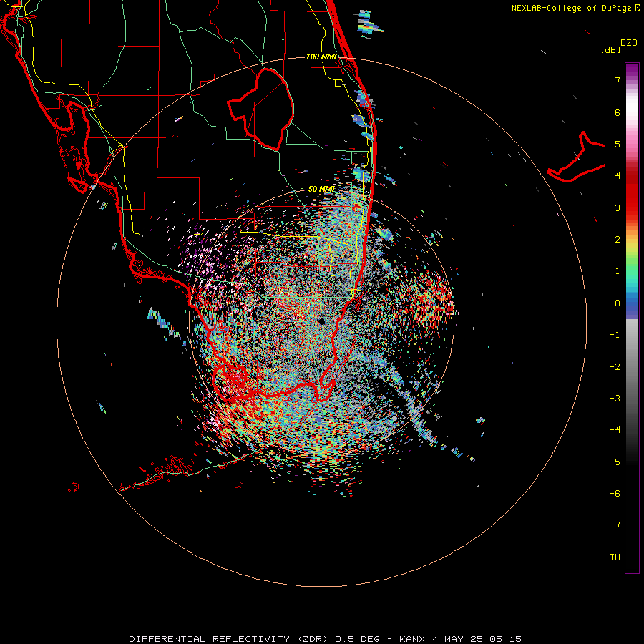Click the 2 dB label on the scale
This screenshot has width=644, height=644.
[618, 240]
